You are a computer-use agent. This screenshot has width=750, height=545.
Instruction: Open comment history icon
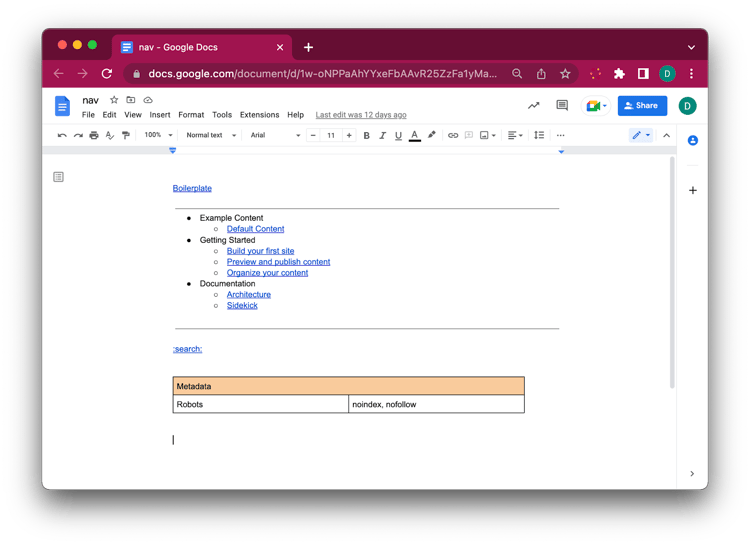[x=562, y=105]
